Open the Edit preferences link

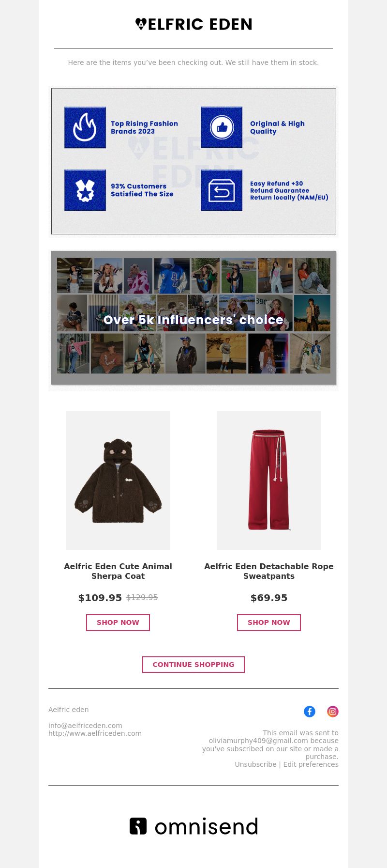tap(311, 764)
